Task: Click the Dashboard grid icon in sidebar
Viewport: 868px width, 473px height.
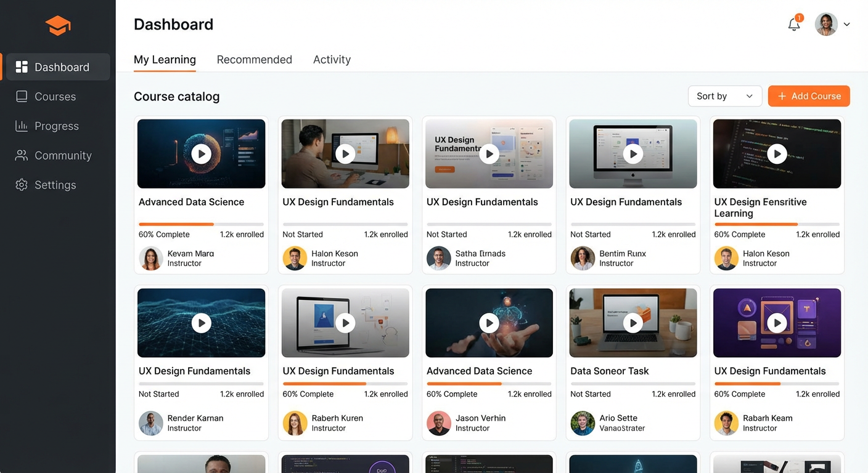Action: tap(22, 67)
